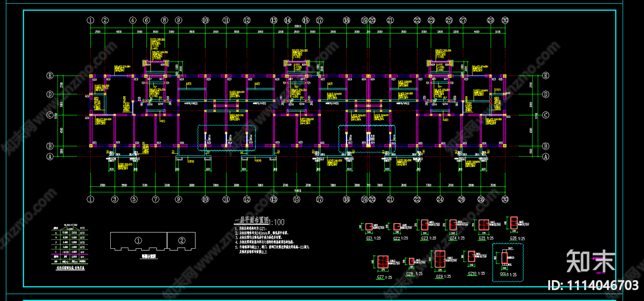Click the floor plan title with 1:100 scale
Viewport: 644px width, 301px height.
(259, 221)
